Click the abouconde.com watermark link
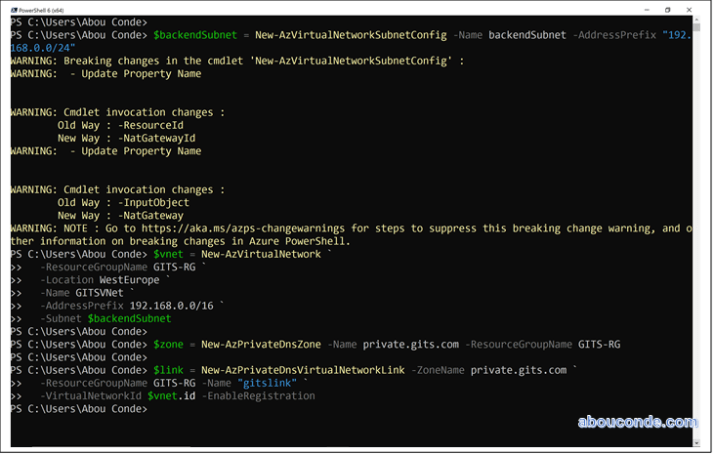This screenshot has width=714, height=454. (x=637, y=422)
